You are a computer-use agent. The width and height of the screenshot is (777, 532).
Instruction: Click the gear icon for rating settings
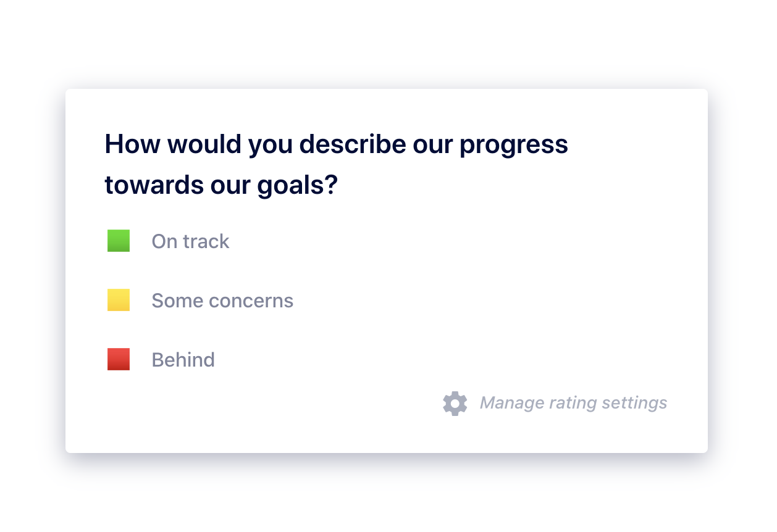(455, 403)
